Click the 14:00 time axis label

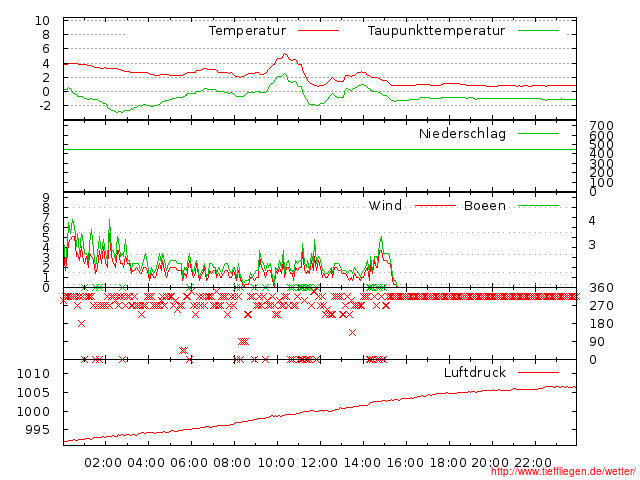tap(362, 463)
